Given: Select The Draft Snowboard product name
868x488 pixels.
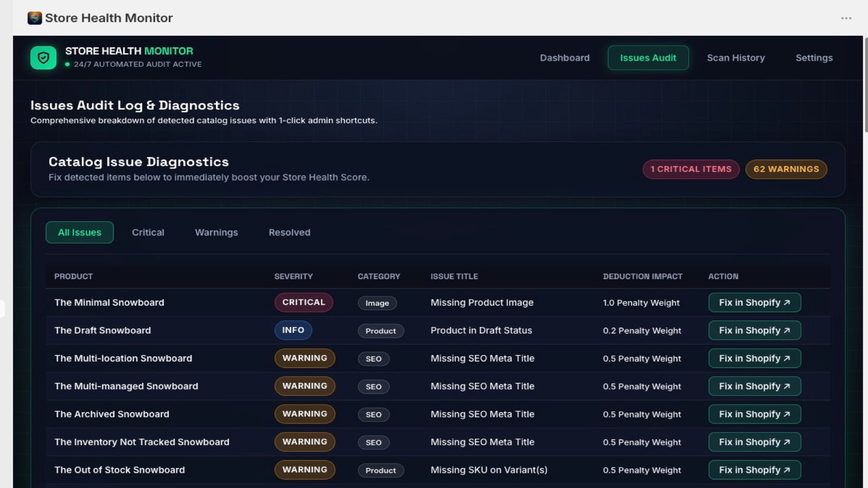Looking at the screenshot, I should coord(103,330).
